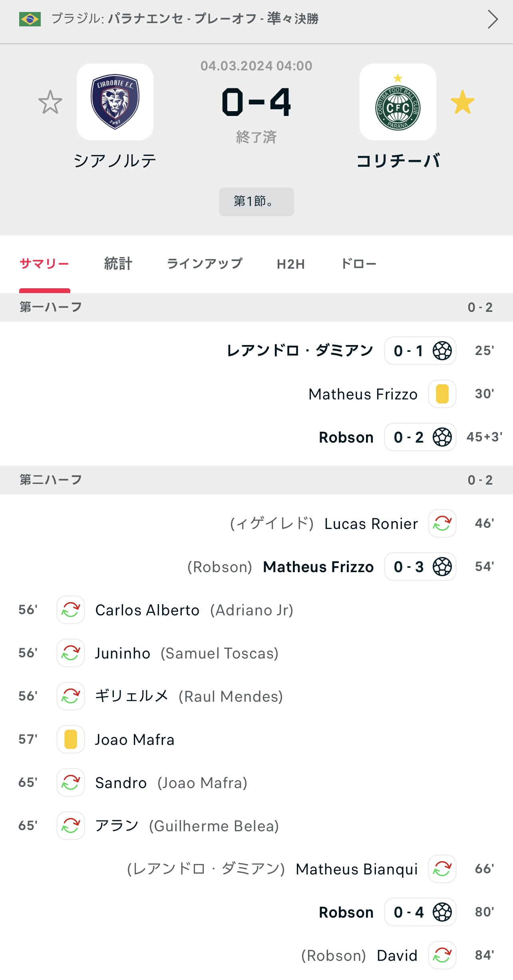
Task: Toggle favorite star for シアノルテ
Action: tap(50, 102)
